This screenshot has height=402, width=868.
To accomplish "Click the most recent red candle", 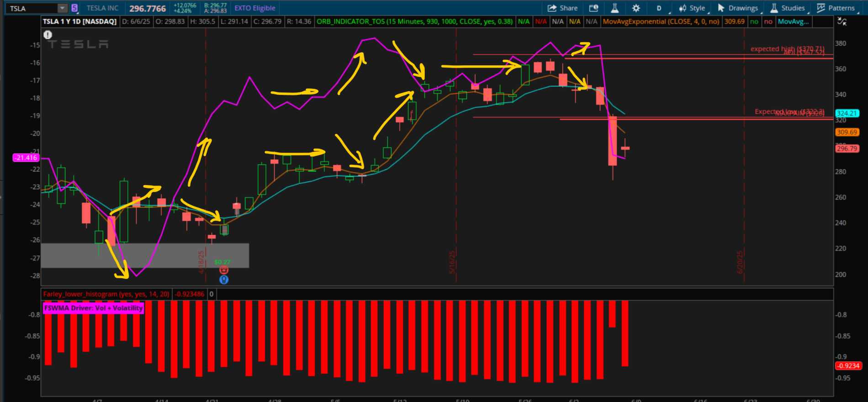I will [x=625, y=148].
